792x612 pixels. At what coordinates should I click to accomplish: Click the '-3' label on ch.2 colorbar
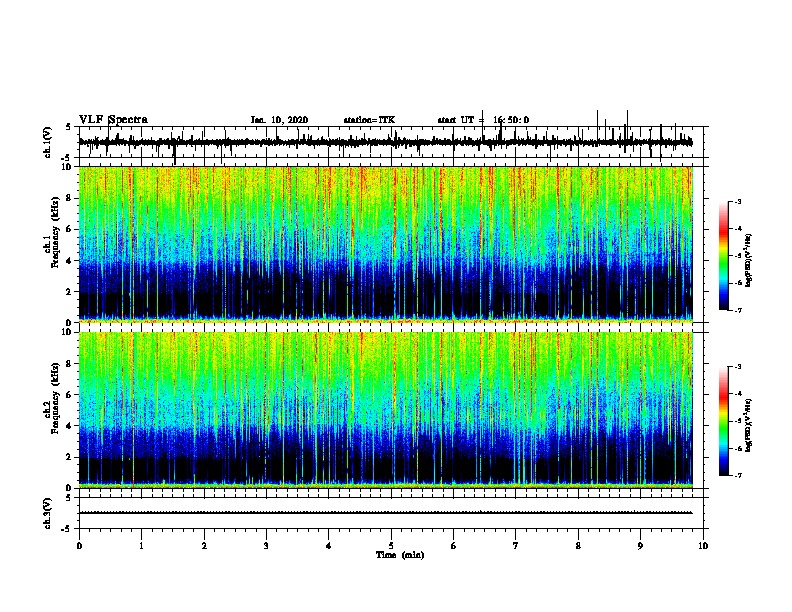click(737, 367)
